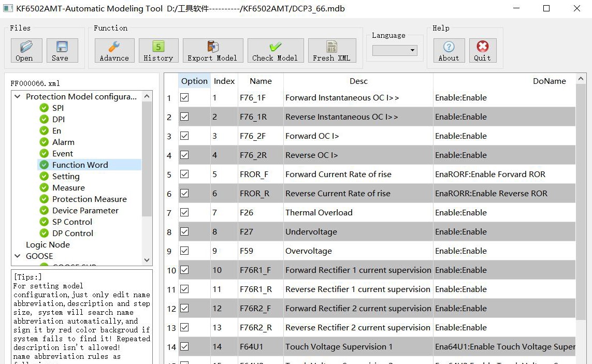Click the Index column header
592x364 pixels.
point(224,81)
